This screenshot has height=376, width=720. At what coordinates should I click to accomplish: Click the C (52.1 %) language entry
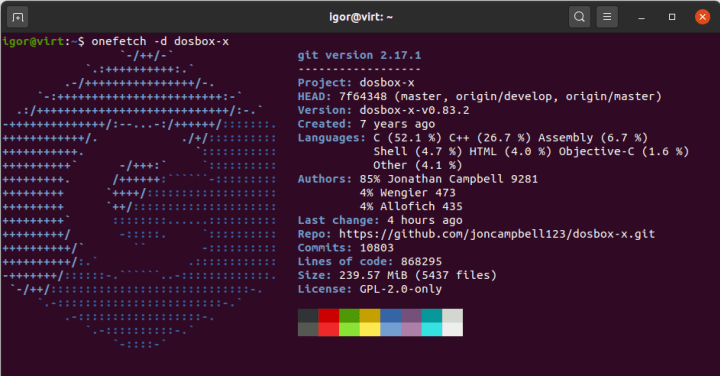[x=407, y=138]
